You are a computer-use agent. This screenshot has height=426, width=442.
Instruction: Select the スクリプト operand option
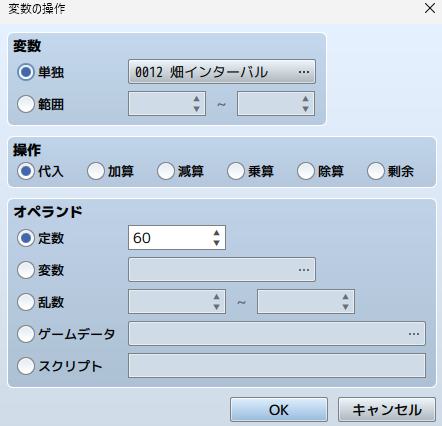click(26, 366)
